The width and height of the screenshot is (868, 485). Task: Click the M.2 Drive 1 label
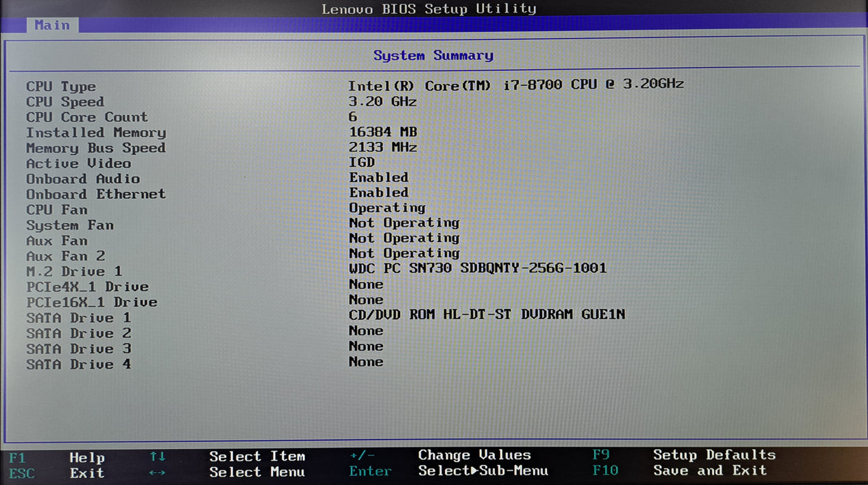74,271
